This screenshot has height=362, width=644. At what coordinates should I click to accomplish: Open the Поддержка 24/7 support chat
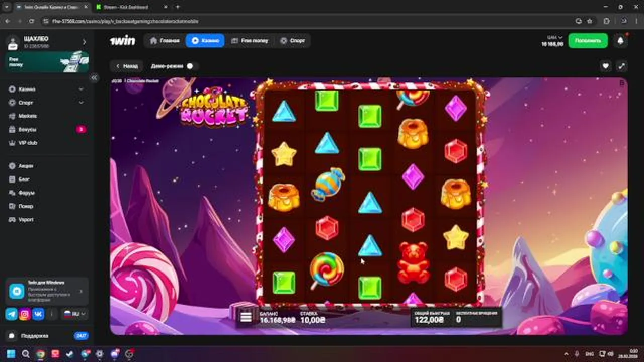47,336
